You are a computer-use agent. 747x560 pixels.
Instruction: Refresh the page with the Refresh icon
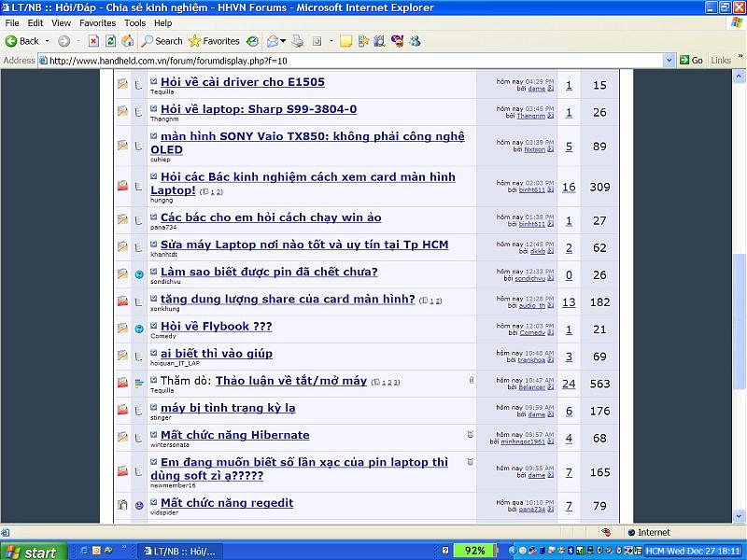click(110, 41)
